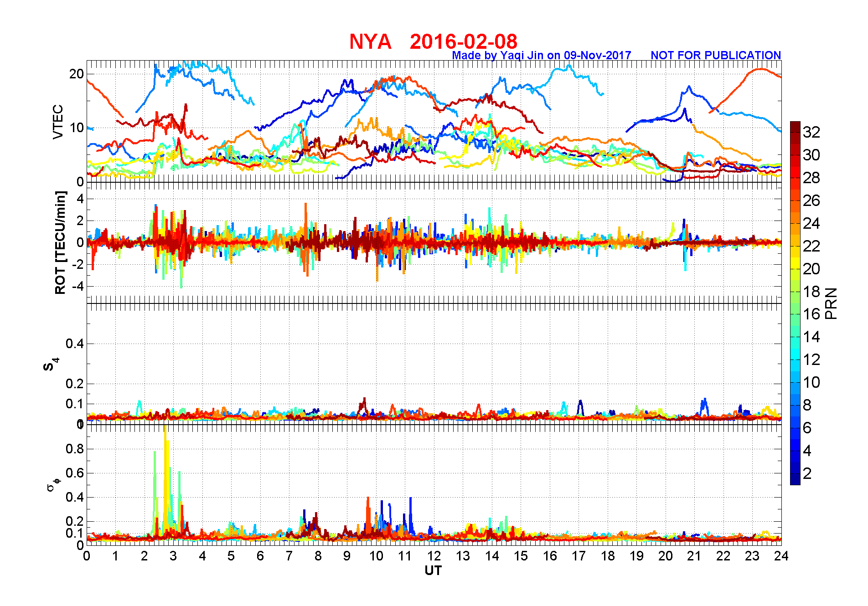Viewport: 868px width, 606px height.
Task: Select the "ROT [TECU/min]" y-axis label
Action: [x=60, y=242]
